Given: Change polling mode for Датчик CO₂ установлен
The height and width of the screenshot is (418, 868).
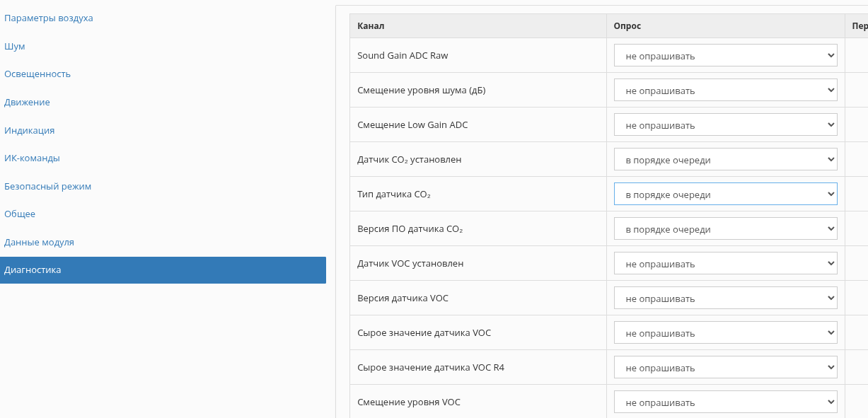Looking at the screenshot, I should 725,160.
